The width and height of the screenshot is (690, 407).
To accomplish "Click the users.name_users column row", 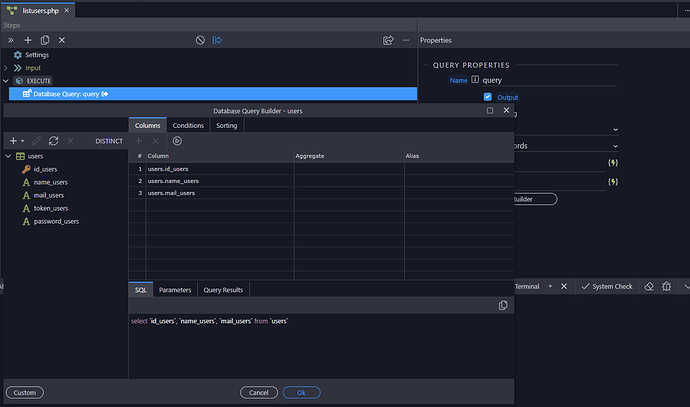I will coord(321,181).
